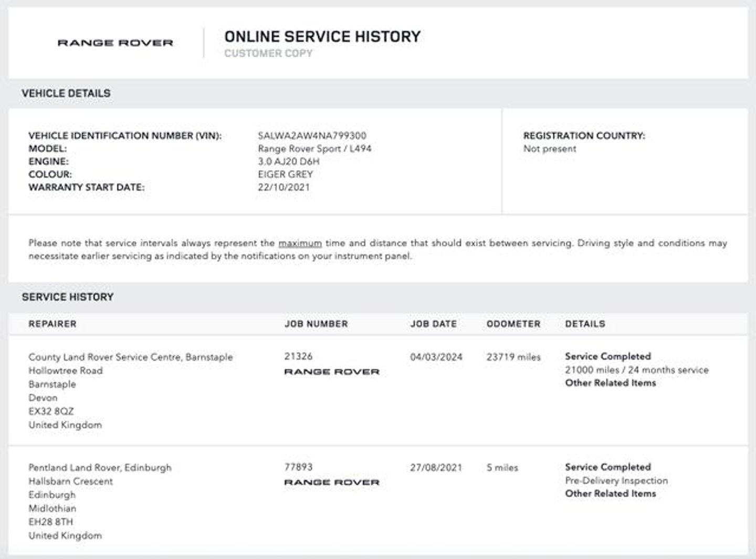Click the 23719 miles odometer reading
Viewport: 756px width, 559px height.
[x=513, y=357]
